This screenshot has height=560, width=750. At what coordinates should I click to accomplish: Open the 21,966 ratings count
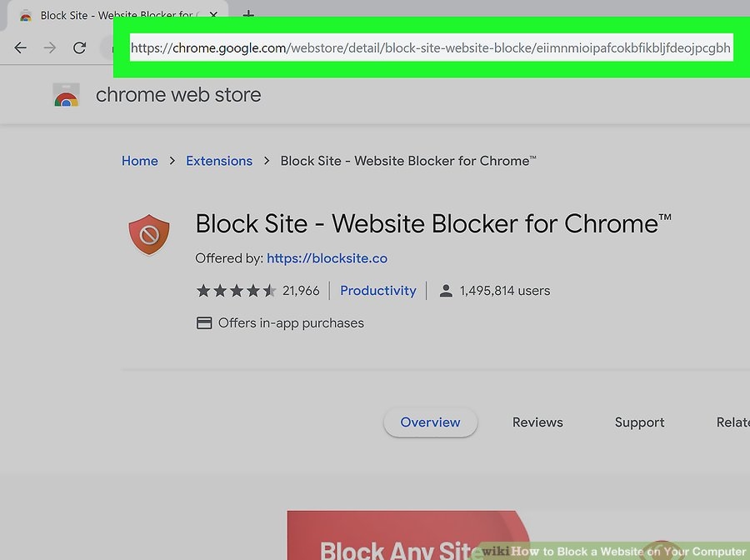[x=301, y=290]
